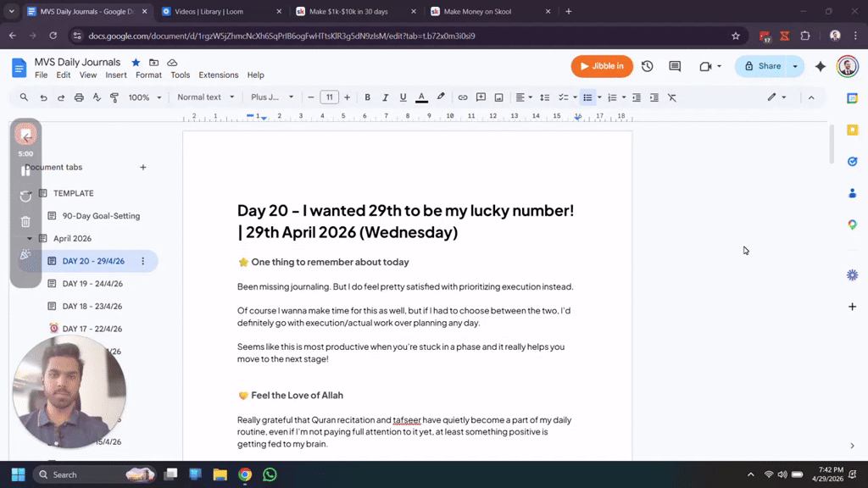Add a new document tab

(x=142, y=167)
